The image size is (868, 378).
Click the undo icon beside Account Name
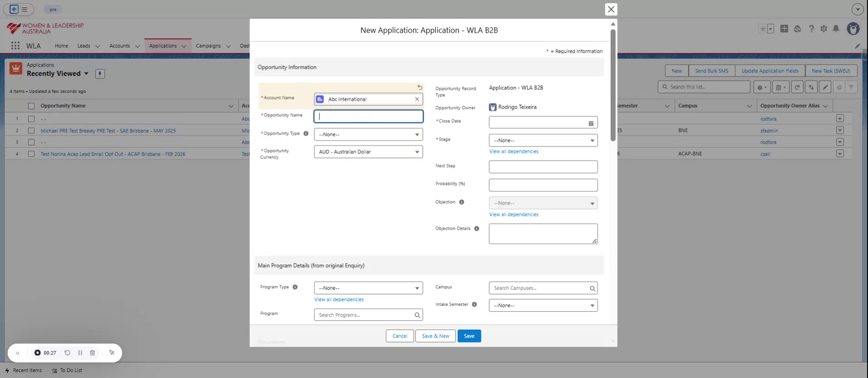[x=419, y=87]
